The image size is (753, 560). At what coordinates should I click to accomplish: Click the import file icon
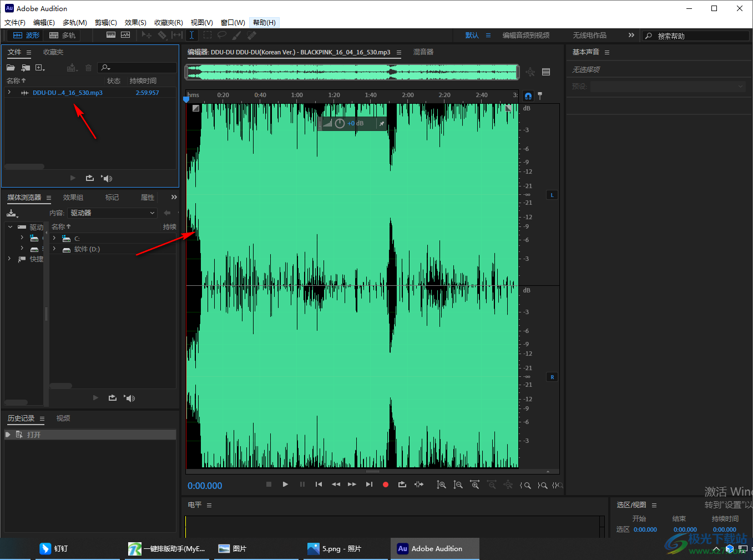(x=26, y=68)
